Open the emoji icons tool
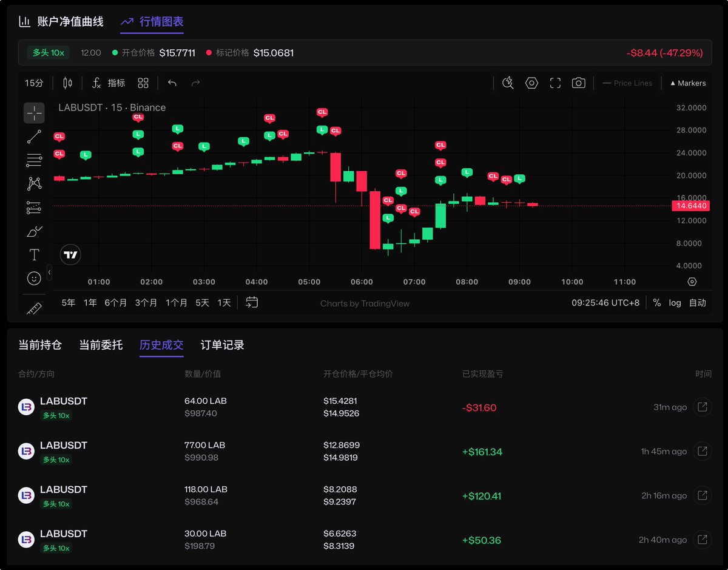This screenshot has height=570, width=728. click(34, 278)
